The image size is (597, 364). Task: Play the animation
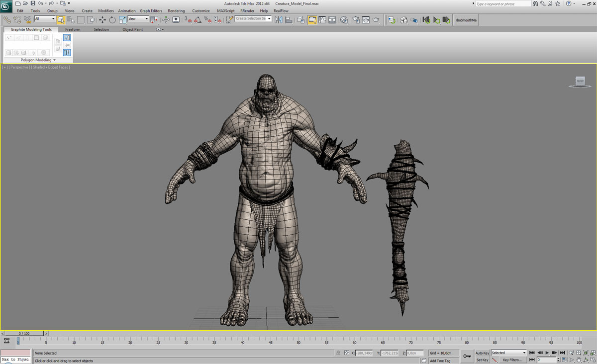click(547, 353)
